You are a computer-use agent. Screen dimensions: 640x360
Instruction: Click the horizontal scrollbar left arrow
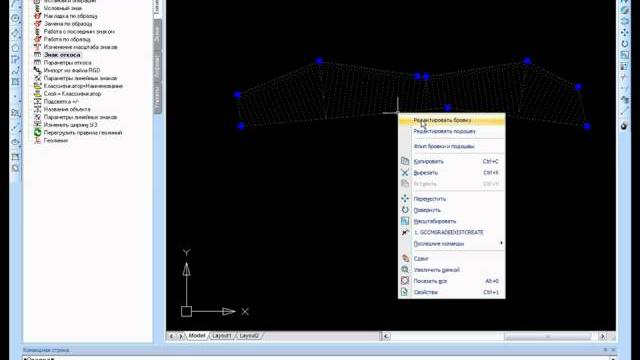386,336
